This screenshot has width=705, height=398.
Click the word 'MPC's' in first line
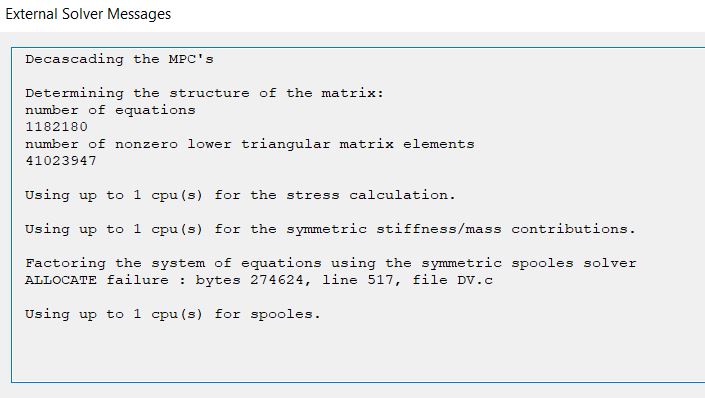coord(191,59)
